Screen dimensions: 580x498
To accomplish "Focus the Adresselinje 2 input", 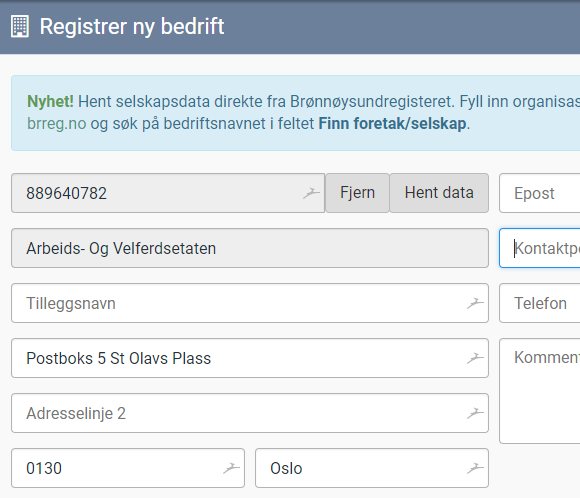I will [250, 413].
